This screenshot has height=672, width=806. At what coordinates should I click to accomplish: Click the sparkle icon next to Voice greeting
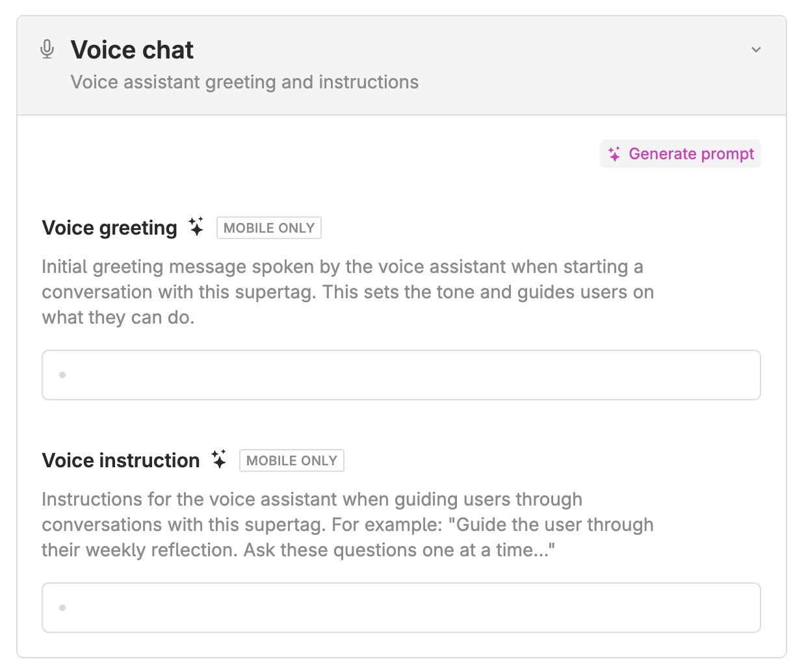point(196,227)
